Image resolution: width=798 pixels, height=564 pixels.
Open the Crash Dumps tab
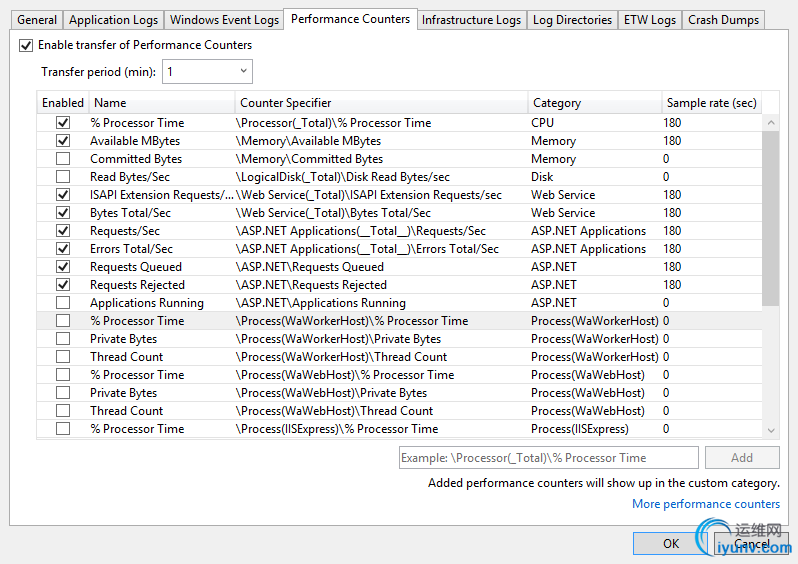point(723,20)
